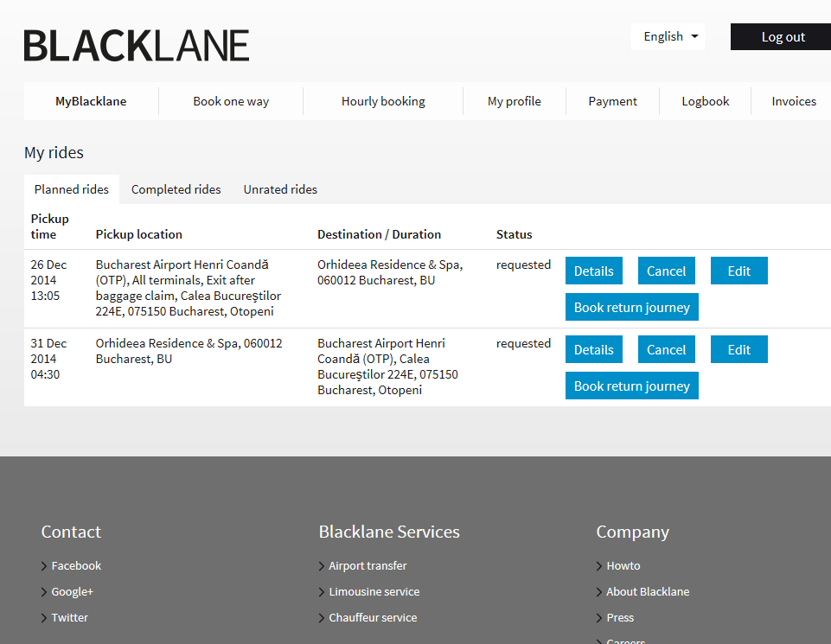Open the Press footer link
Viewport: 831px width, 644px height.
(x=620, y=617)
